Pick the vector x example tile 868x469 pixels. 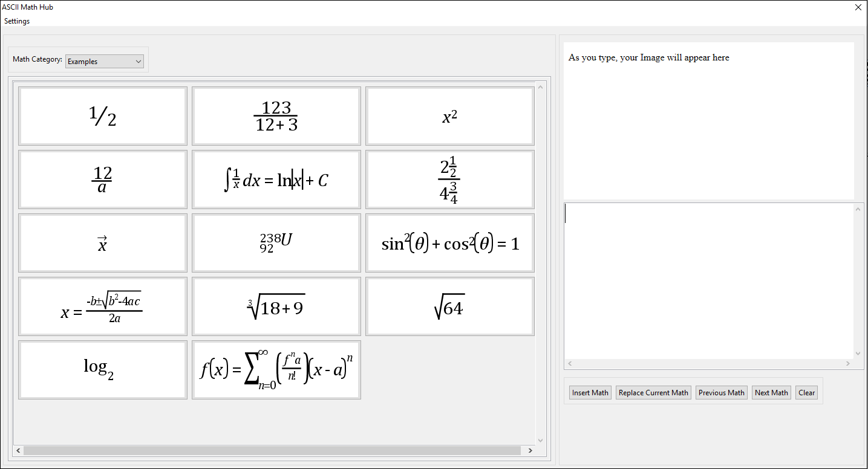103,243
